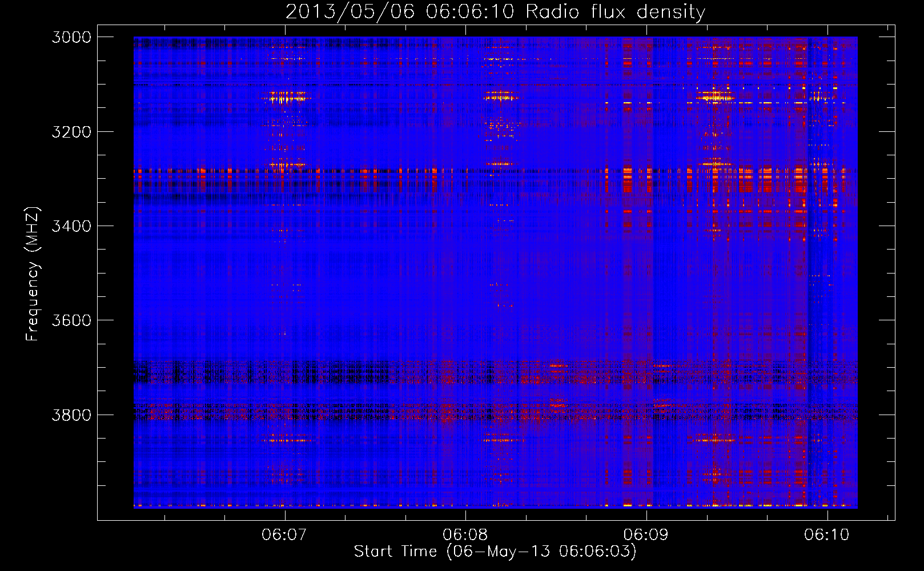Click the plot title '2013/05/06 06:06:10 Radio flux density'
Screen dimensions: 924x571
point(496,11)
